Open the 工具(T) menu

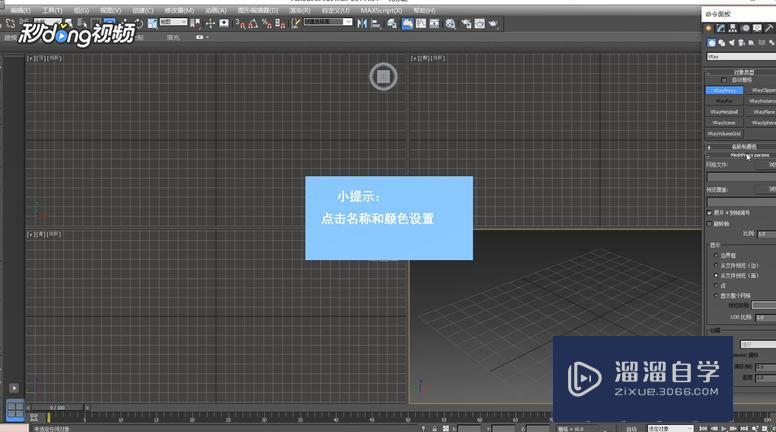pyautogui.click(x=52, y=10)
